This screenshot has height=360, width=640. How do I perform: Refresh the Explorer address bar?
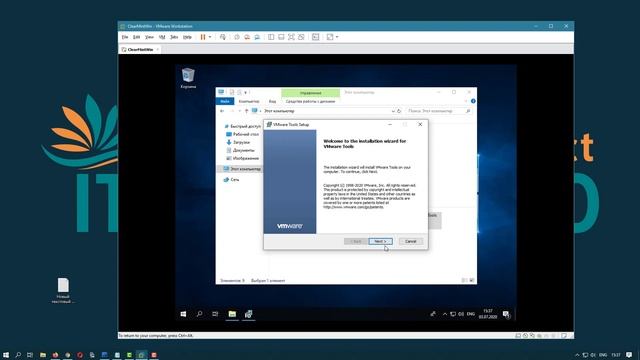pos(399,111)
